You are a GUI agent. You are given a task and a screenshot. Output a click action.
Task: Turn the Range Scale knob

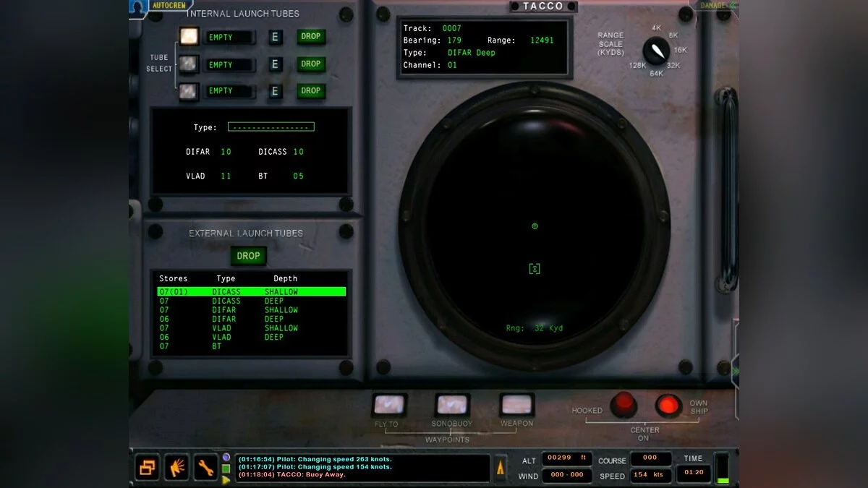pos(656,50)
